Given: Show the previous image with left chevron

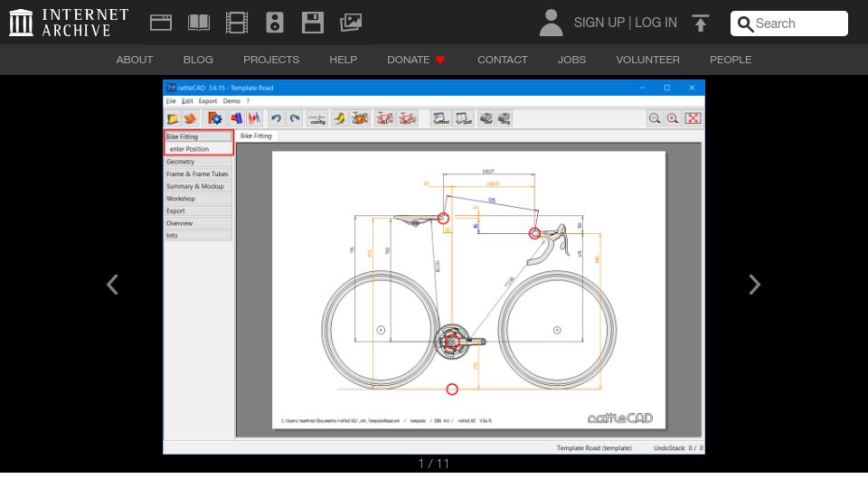Looking at the screenshot, I should click(x=112, y=285).
